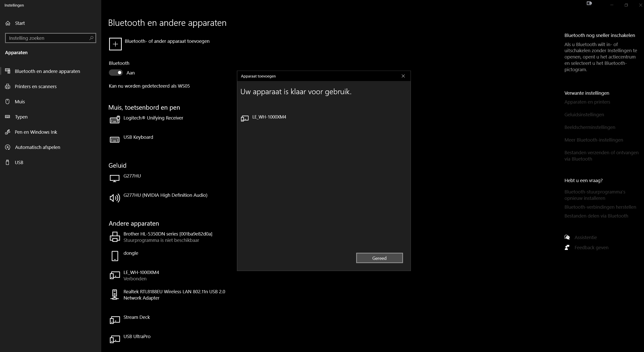The image size is (644, 352).
Task: Click the Brother printer icon
Action: tap(115, 237)
